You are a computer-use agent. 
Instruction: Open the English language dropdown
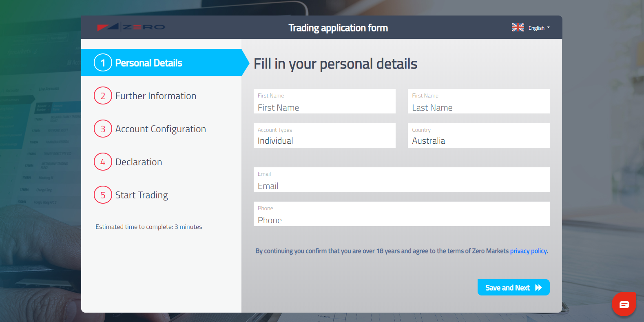538,27
